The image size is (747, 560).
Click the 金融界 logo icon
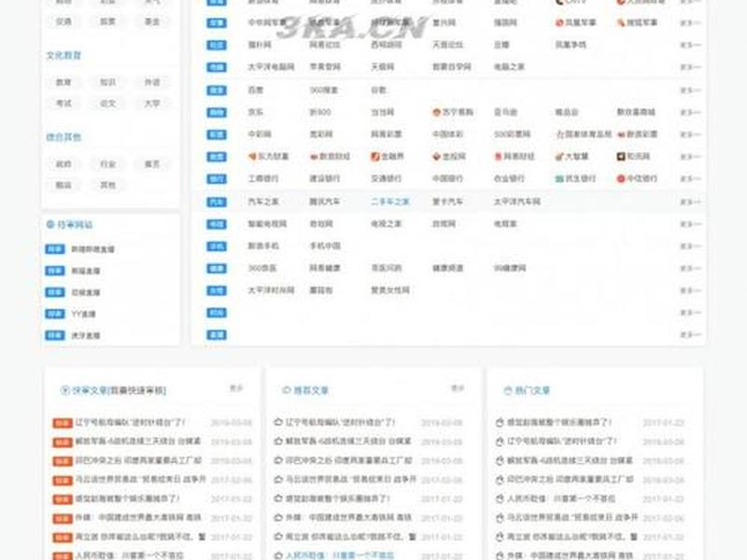click(375, 156)
